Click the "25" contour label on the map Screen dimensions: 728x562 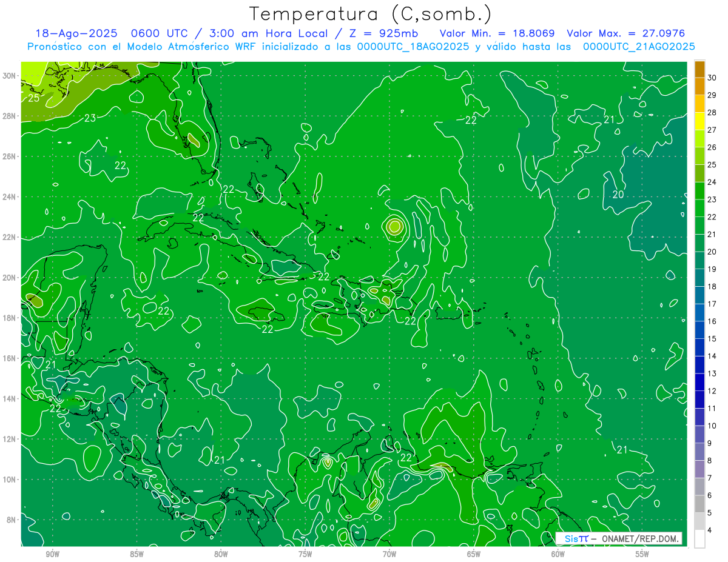[x=33, y=98]
